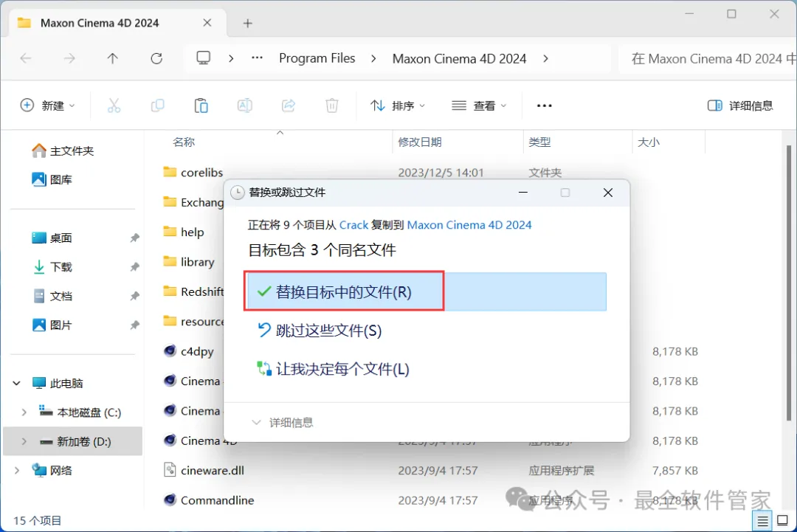Image resolution: width=797 pixels, height=532 pixels.
Task: Expand Local Disk (C:) node
Action: (24, 412)
